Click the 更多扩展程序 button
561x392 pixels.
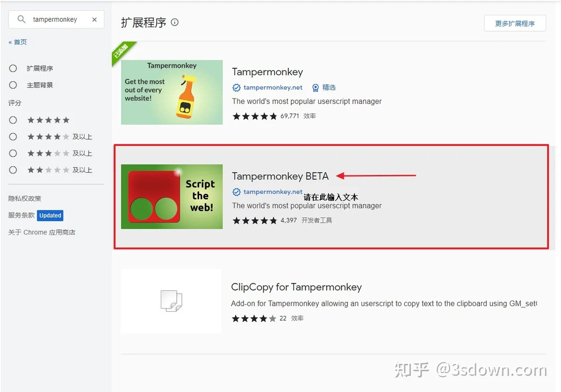click(x=515, y=23)
